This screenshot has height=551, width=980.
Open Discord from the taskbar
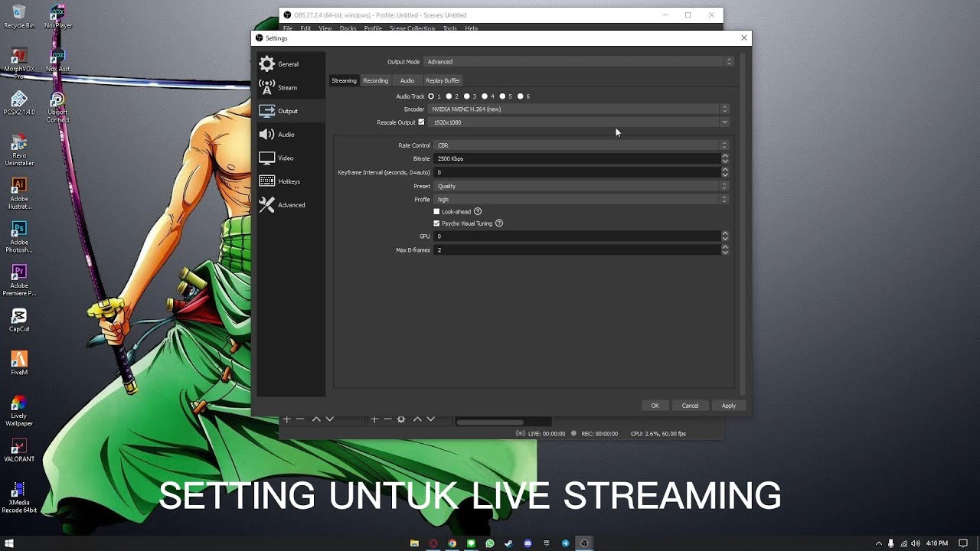pos(528,543)
